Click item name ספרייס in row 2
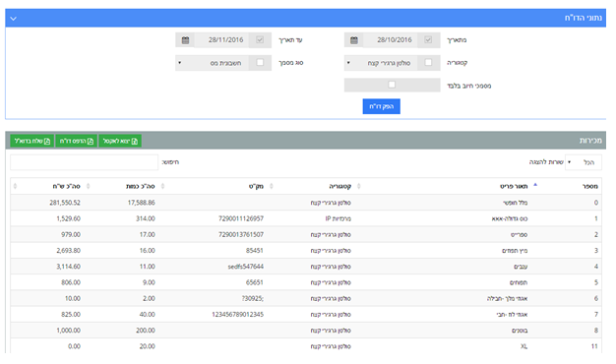This screenshot has height=364, width=616. point(519,235)
